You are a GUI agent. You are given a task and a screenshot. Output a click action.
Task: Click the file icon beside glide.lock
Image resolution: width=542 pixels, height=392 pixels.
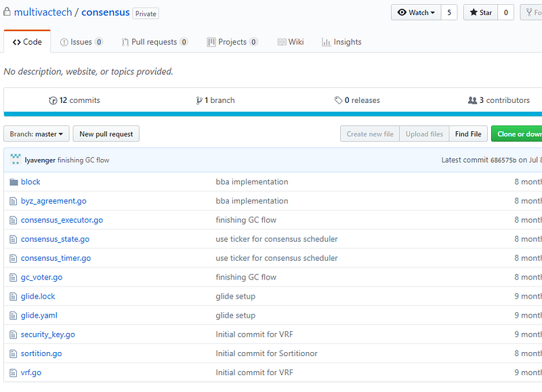[14, 297]
